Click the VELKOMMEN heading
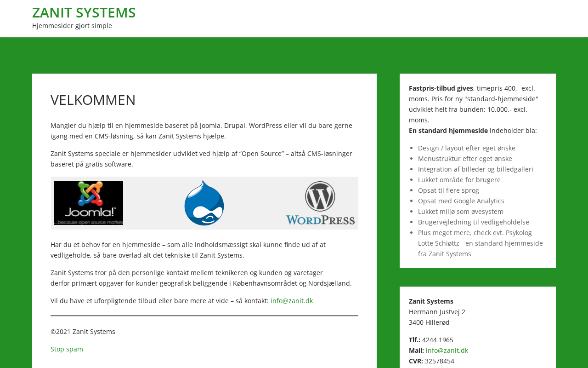 (93, 100)
